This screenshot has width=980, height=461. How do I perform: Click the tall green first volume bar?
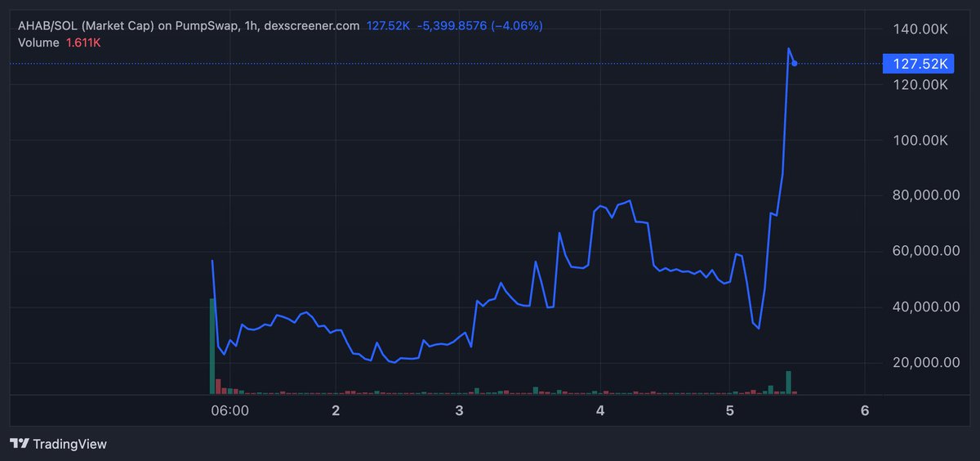tap(212, 347)
